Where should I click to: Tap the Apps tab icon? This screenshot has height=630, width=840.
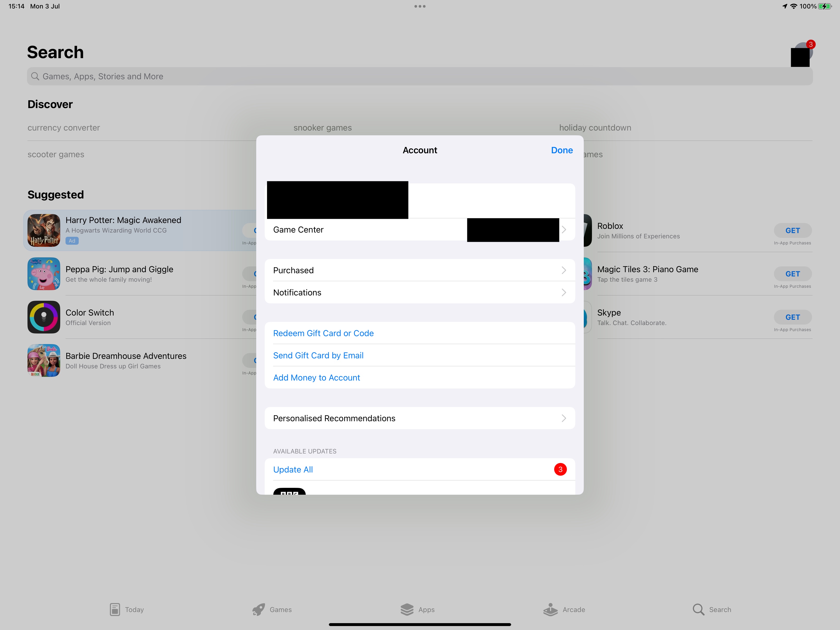407,609
